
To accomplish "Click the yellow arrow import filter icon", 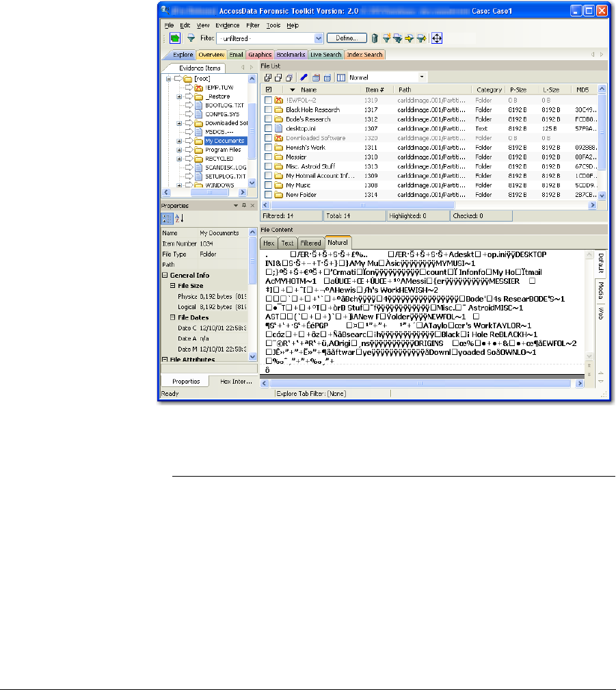I will pos(410,38).
